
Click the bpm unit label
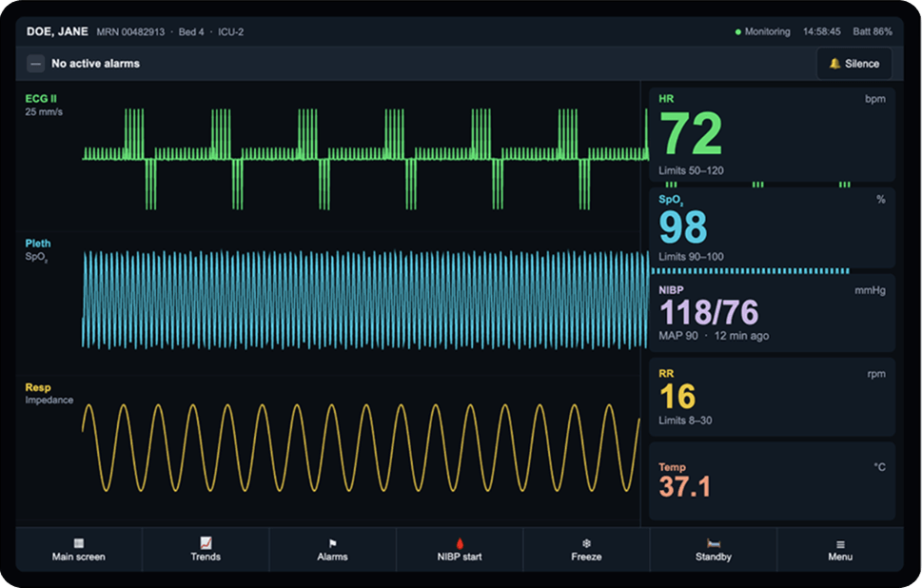tap(875, 99)
